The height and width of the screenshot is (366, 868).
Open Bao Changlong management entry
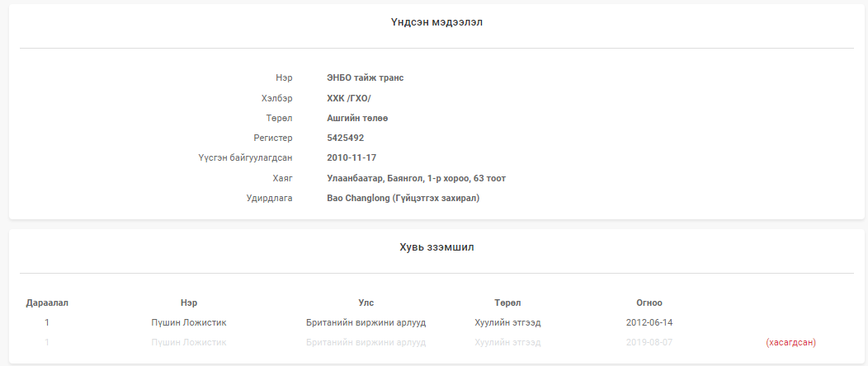[x=403, y=198]
